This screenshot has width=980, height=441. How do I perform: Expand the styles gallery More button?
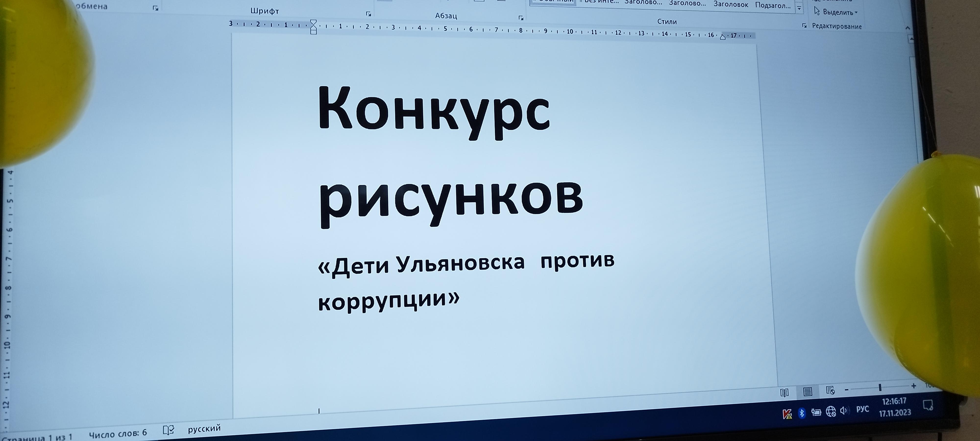click(799, 8)
